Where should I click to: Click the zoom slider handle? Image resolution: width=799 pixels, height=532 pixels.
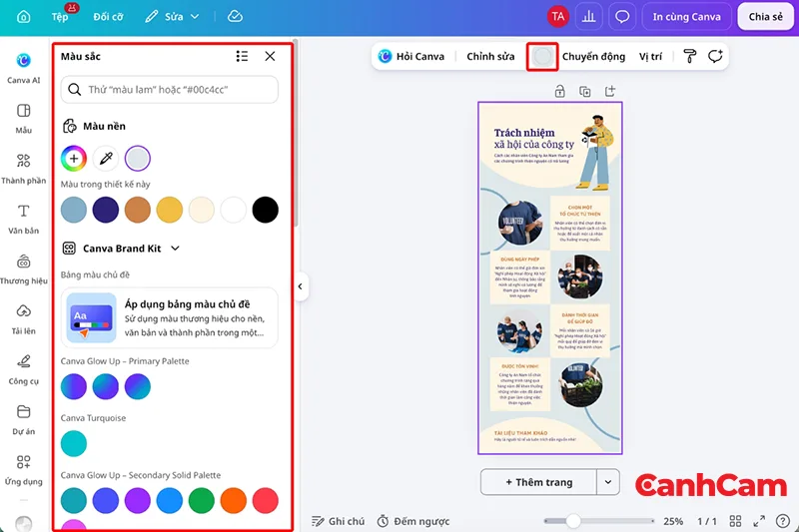click(573, 521)
